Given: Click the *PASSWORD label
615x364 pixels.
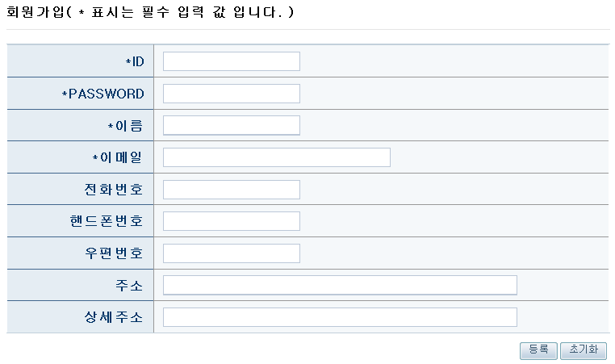Looking at the screenshot, I should click(x=103, y=94).
